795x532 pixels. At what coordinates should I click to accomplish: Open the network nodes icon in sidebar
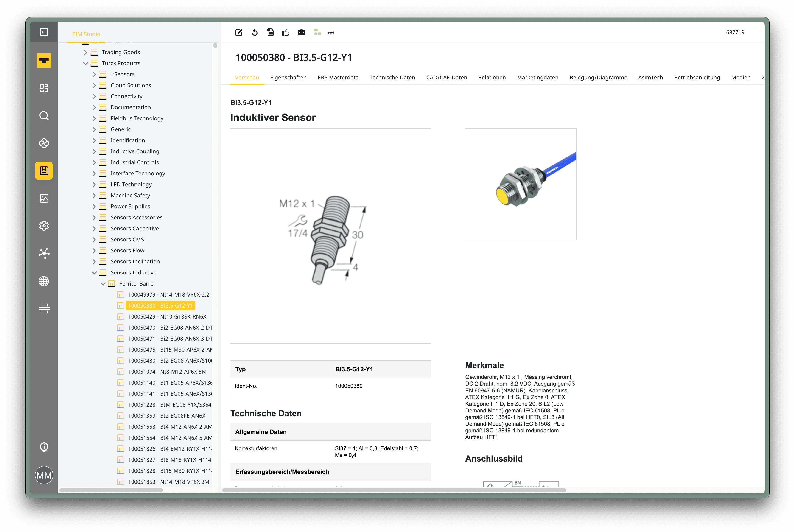pos(44,253)
